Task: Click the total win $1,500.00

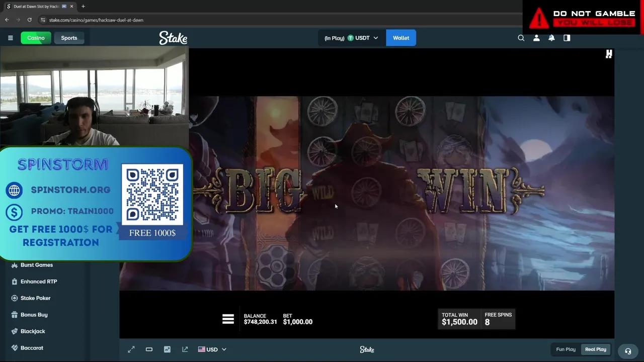Action: click(459, 322)
